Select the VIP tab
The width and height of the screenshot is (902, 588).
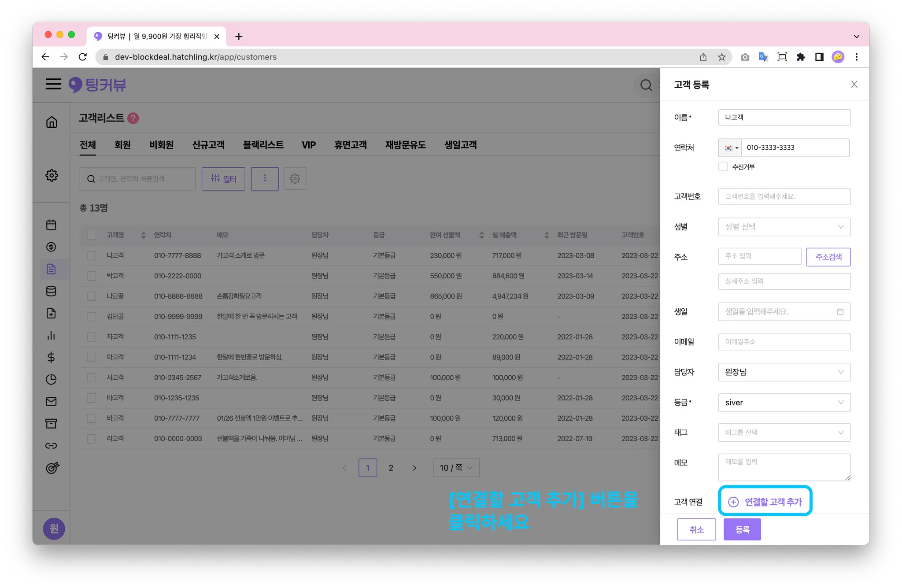308,145
